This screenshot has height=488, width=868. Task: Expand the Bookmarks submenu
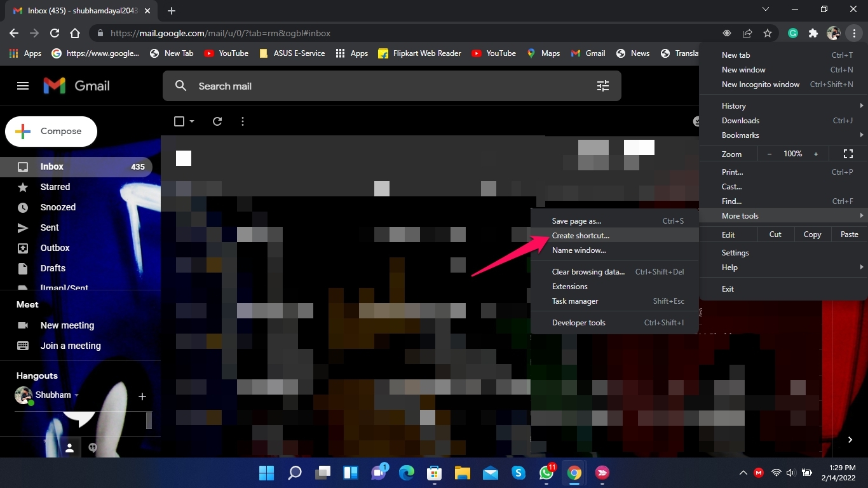tap(783, 135)
